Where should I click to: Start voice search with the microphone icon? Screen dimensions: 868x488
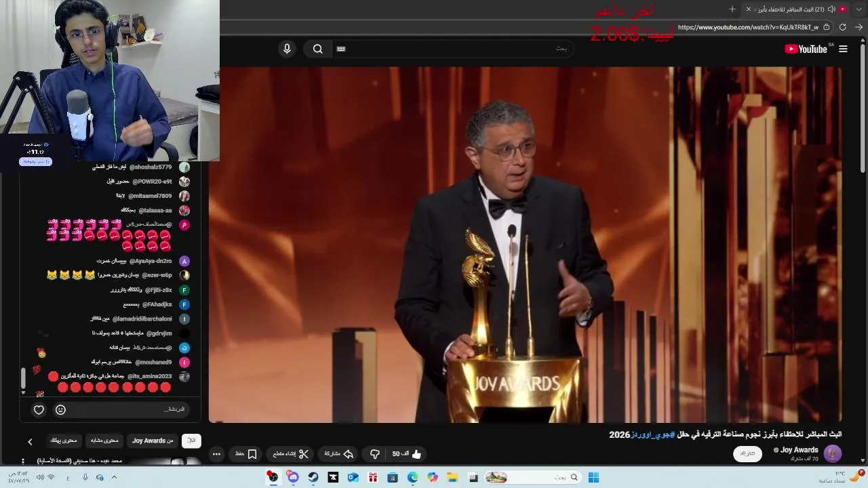[287, 49]
